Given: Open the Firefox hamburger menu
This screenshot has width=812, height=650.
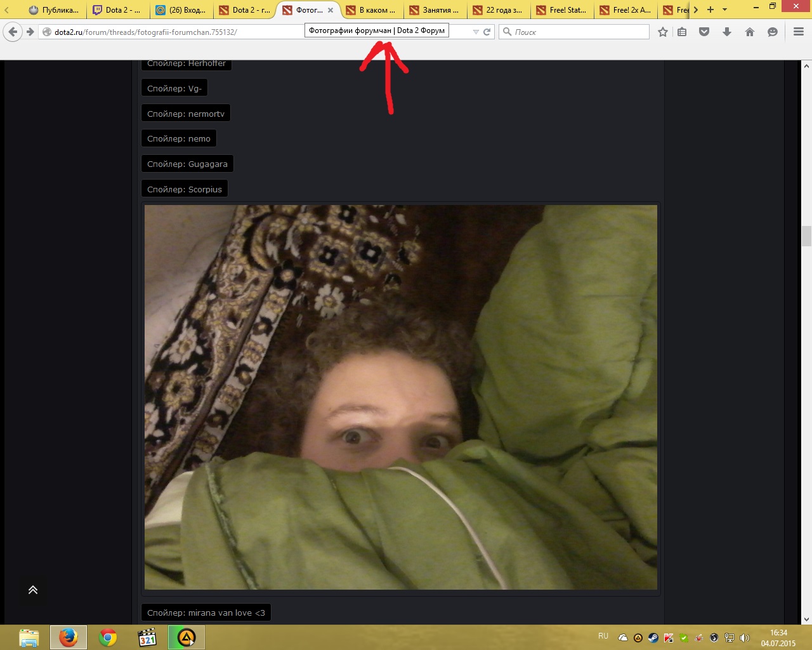Looking at the screenshot, I should point(799,32).
